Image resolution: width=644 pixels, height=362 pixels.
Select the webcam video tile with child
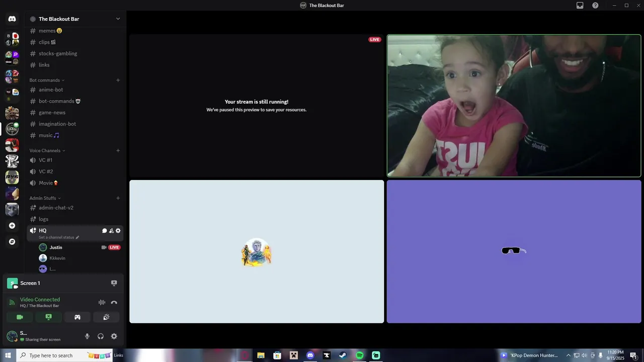pyautogui.click(x=514, y=106)
